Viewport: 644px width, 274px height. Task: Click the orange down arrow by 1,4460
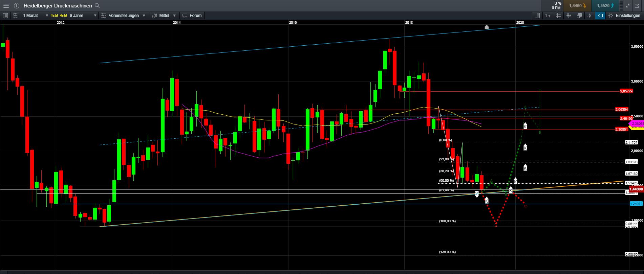tap(585, 6)
